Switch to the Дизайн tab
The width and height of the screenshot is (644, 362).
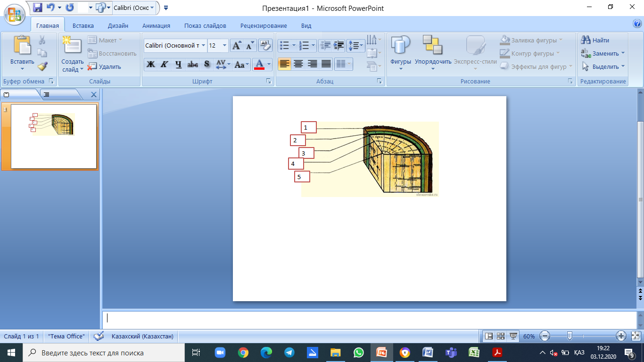click(x=118, y=26)
